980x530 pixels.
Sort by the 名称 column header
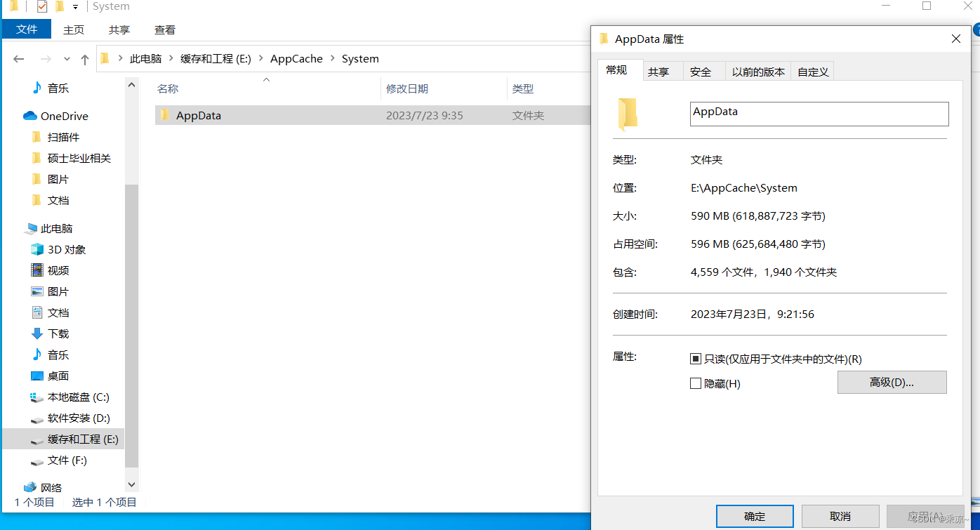pyautogui.click(x=168, y=88)
